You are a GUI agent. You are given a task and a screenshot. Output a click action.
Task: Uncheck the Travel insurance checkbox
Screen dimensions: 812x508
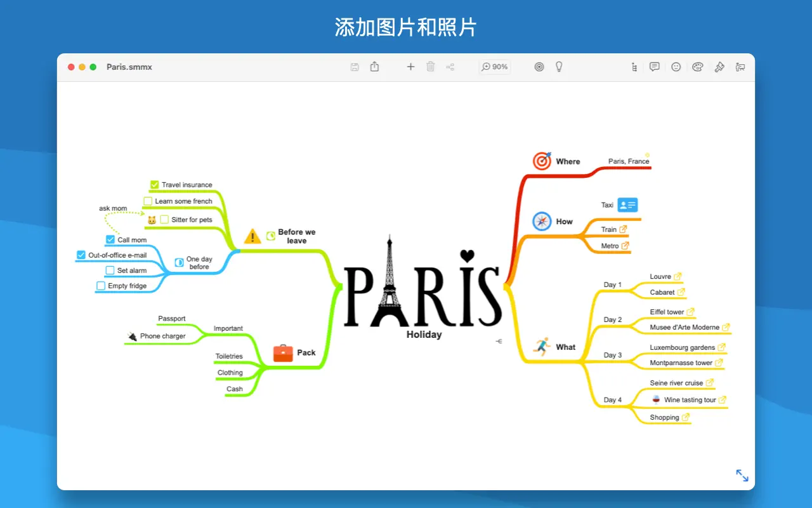click(154, 185)
